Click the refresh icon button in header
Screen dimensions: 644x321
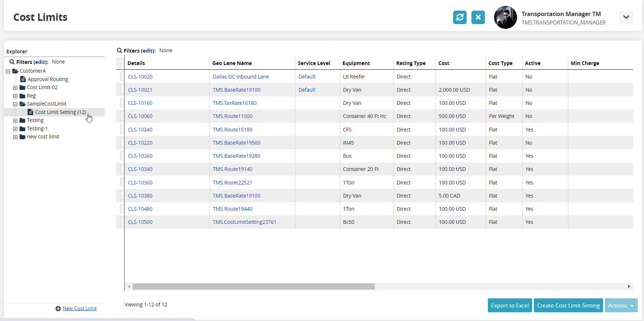click(x=460, y=17)
